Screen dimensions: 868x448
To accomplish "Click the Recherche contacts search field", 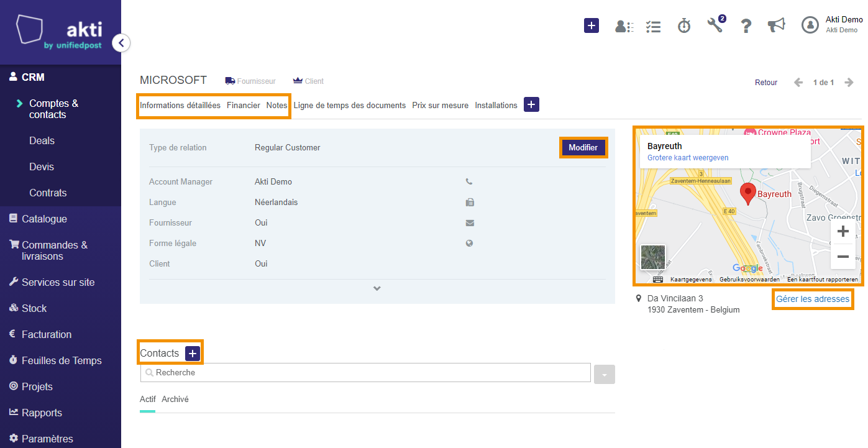I will [x=365, y=373].
